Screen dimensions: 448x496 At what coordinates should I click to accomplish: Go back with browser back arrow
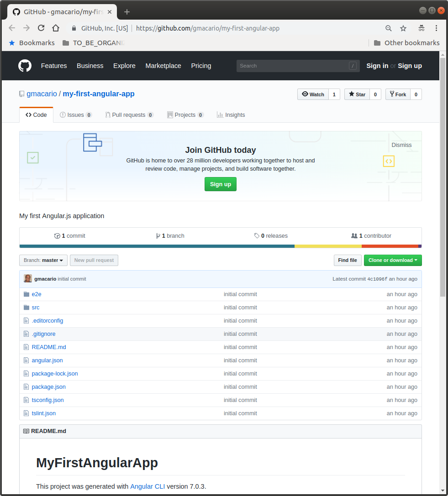(12, 28)
